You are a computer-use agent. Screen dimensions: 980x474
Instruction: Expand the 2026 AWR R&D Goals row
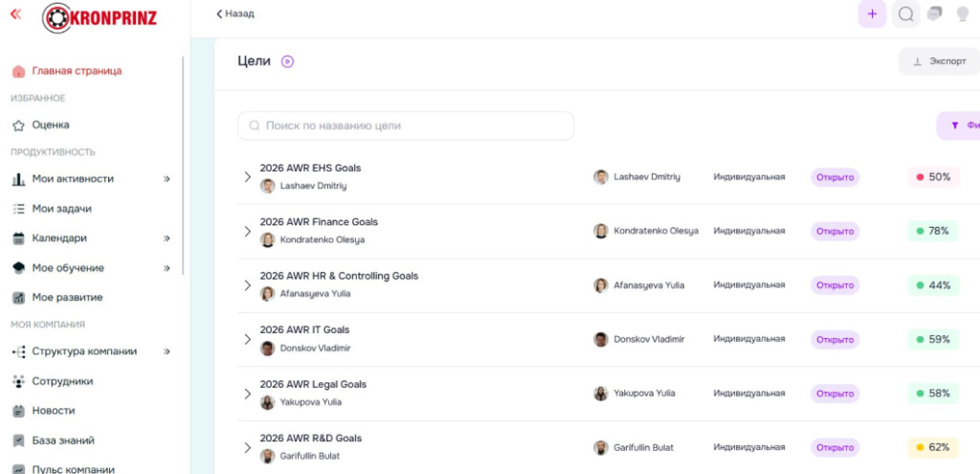click(248, 448)
